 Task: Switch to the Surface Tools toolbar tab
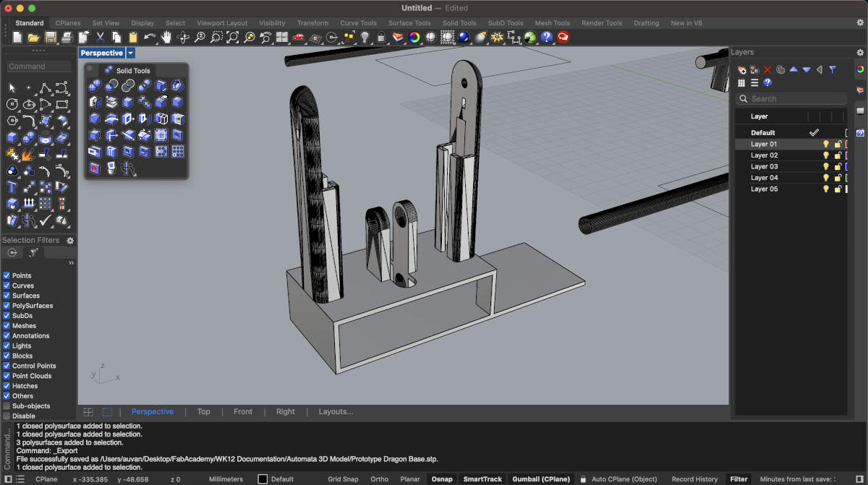point(409,23)
